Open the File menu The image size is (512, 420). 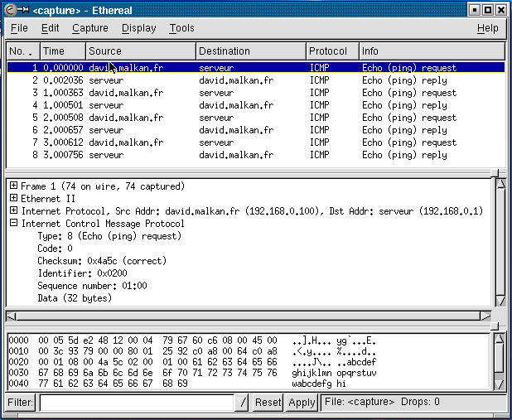[x=19, y=28]
